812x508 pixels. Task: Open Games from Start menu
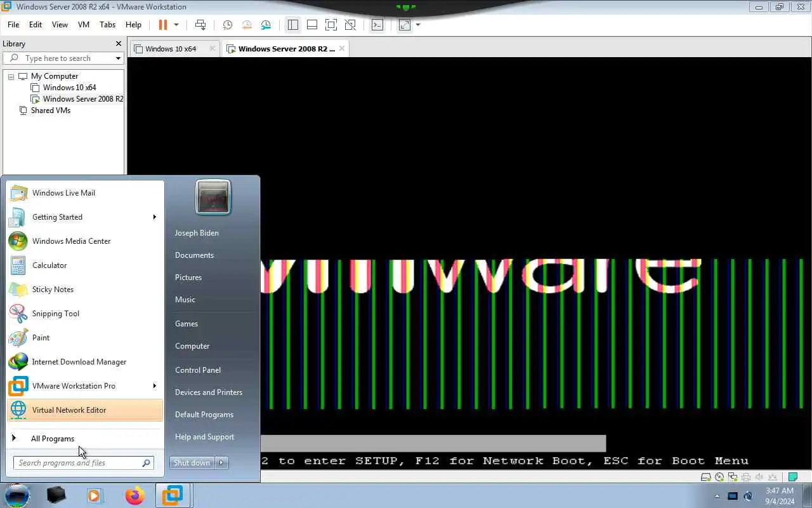187,324
